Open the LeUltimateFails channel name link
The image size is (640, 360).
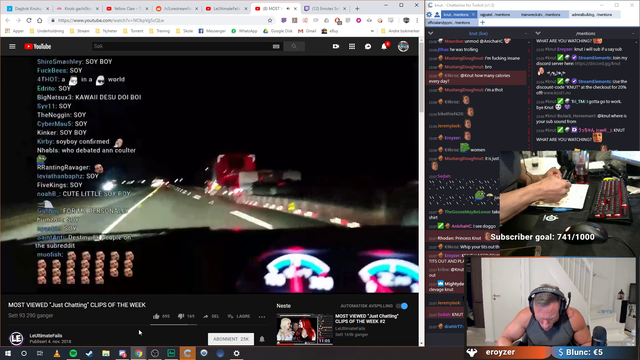(x=46, y=336)
